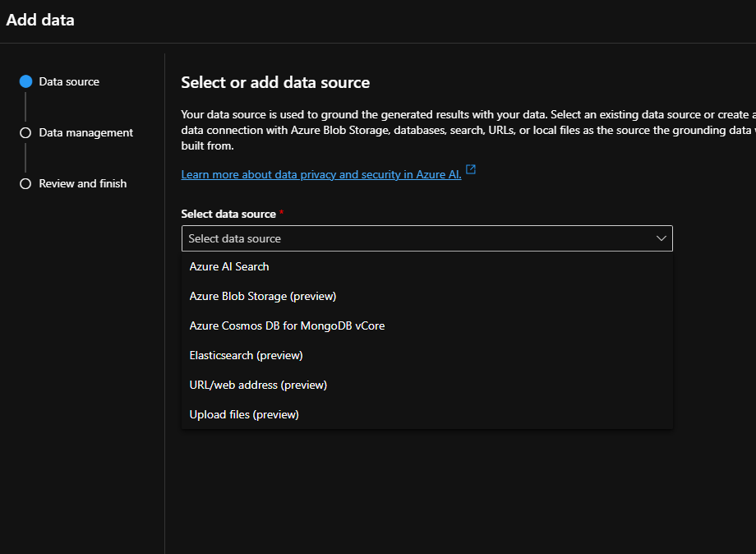Click the Add data title
The width and height of the screenshot is (756, 554).
pyautogui.click(x=40, y=20)
